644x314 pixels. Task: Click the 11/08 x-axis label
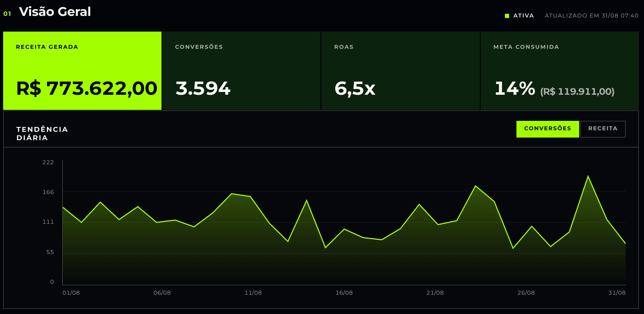tap(253, 293)
